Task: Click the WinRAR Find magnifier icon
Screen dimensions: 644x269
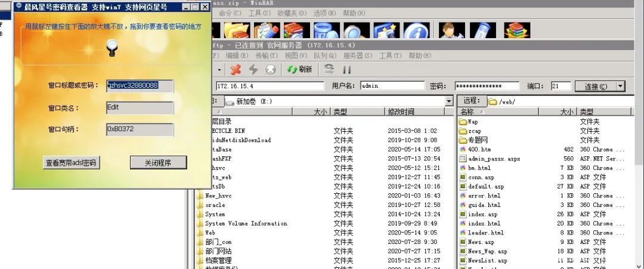Action: (x=357, y=31)
